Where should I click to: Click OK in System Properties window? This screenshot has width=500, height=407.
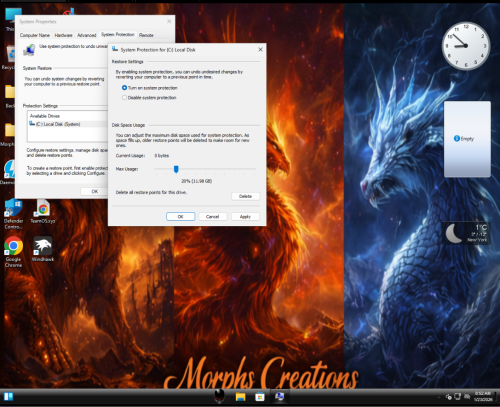(95, 191)
